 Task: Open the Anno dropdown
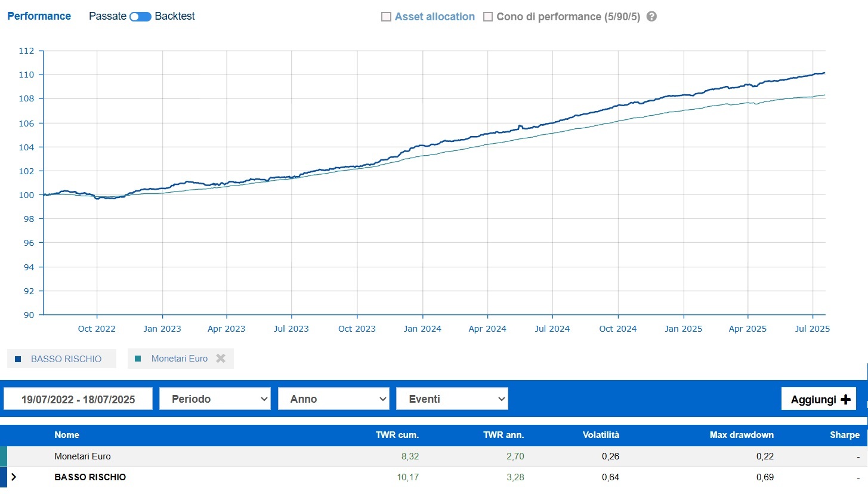[333, 399]
